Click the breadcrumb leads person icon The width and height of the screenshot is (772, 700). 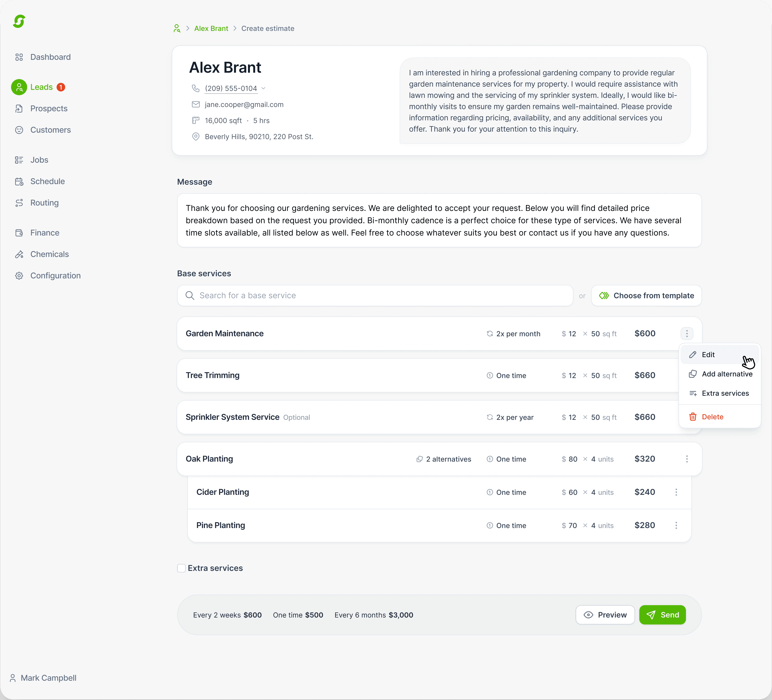click(177, 28)
